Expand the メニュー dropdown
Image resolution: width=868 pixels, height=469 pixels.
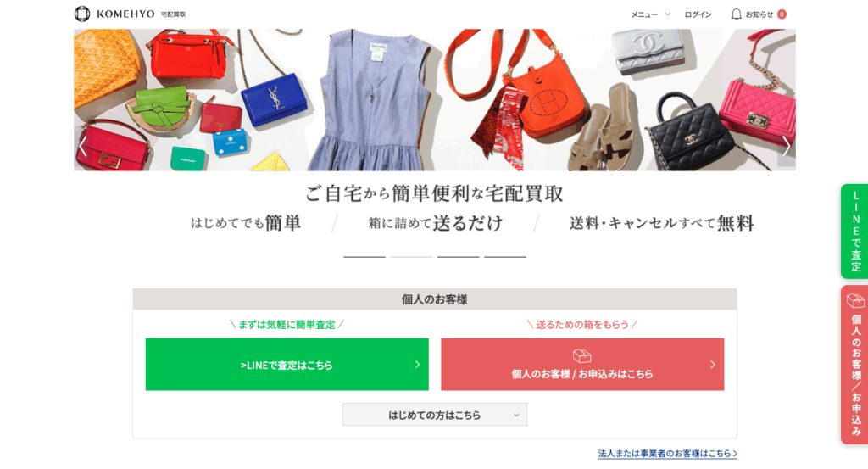point(650,14)
